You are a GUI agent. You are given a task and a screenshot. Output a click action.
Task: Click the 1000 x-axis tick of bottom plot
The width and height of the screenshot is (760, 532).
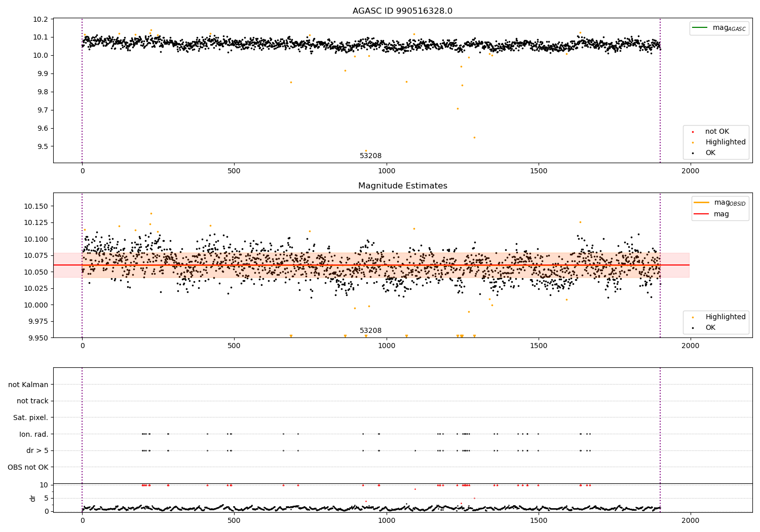coord(387,521)
